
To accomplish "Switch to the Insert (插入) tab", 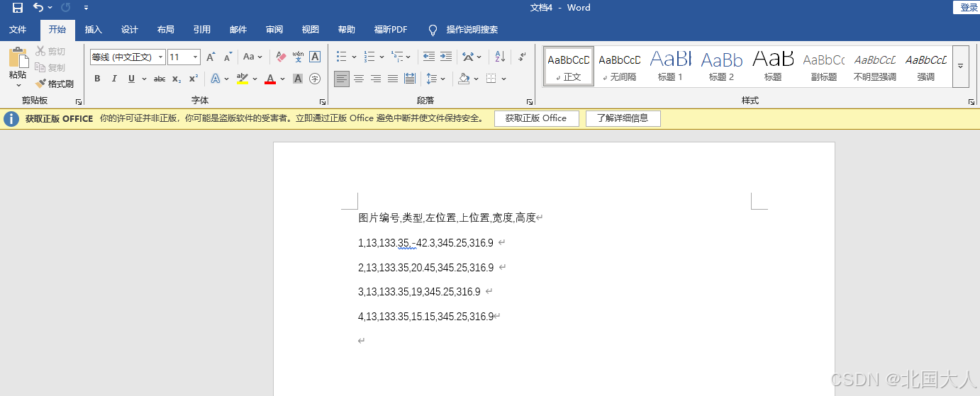I will [x=94, y=30].
